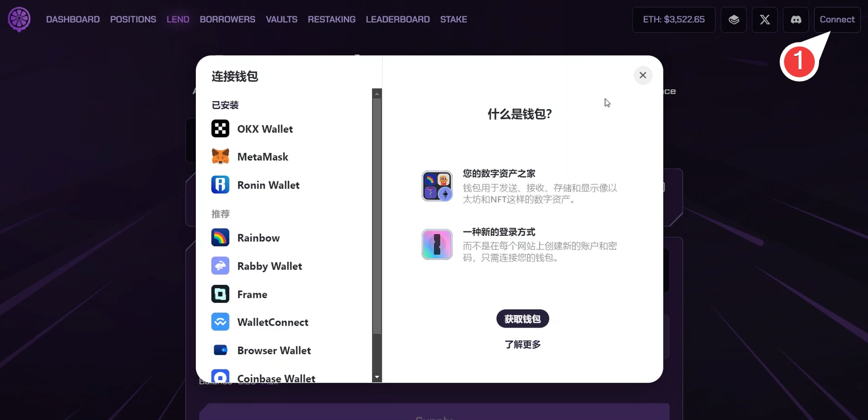Open the X (Twitter) link icon
The height and width of the screenshot is (420, 868).
[x=765, y=20]
